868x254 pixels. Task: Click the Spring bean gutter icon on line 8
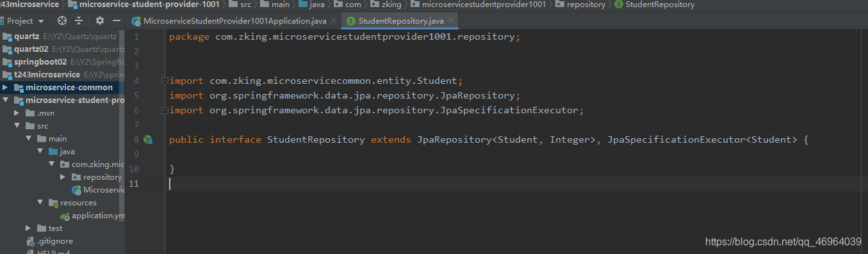tap(148, 139)
